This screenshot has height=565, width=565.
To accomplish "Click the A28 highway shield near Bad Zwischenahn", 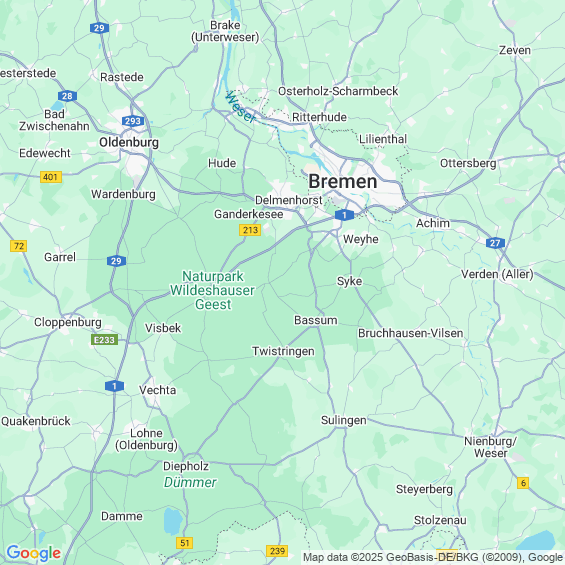I will point(67,96).
